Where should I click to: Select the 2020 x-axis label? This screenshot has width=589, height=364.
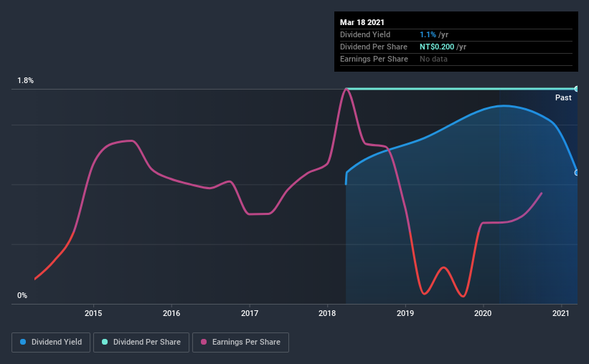click(x=483, y=313)
